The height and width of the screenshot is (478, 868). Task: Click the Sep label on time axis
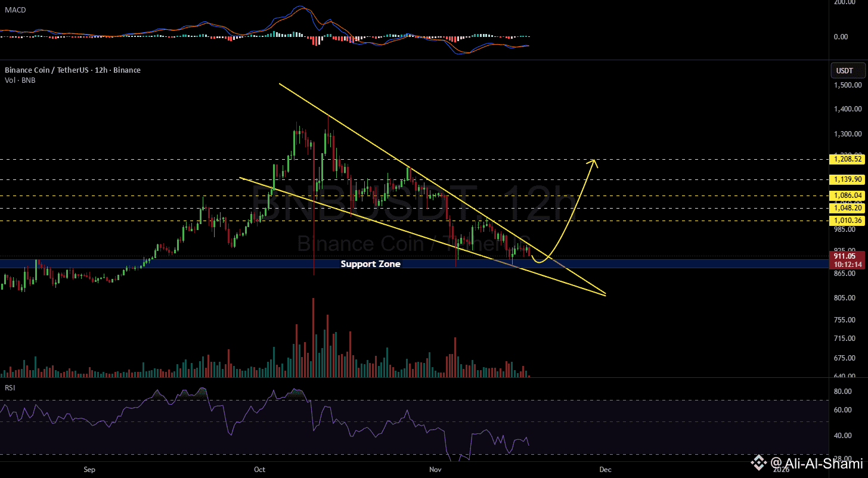click(89, 470)
